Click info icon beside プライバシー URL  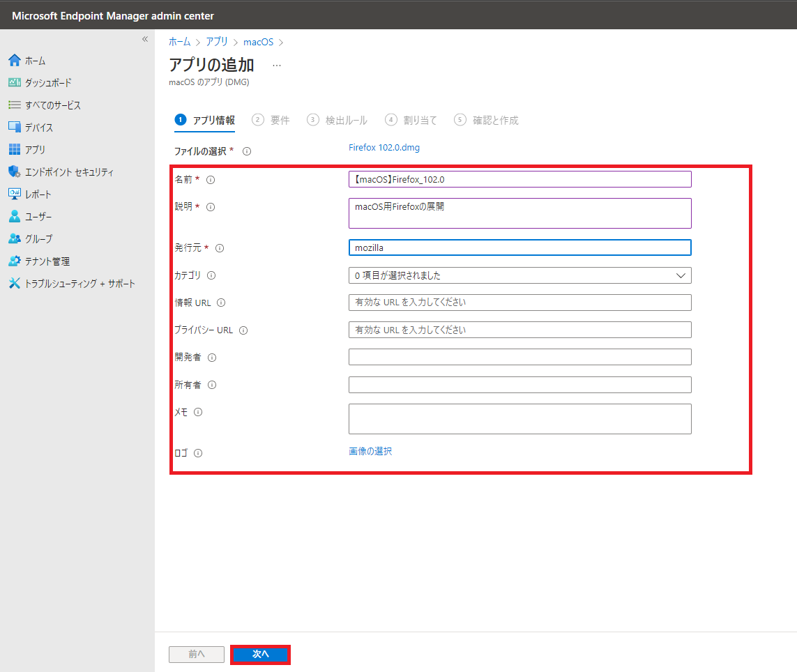pos(243,330)
